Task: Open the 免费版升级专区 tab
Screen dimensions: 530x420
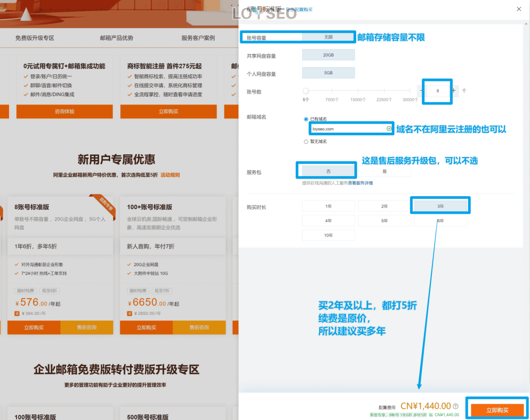Action: tap(34, 38)
